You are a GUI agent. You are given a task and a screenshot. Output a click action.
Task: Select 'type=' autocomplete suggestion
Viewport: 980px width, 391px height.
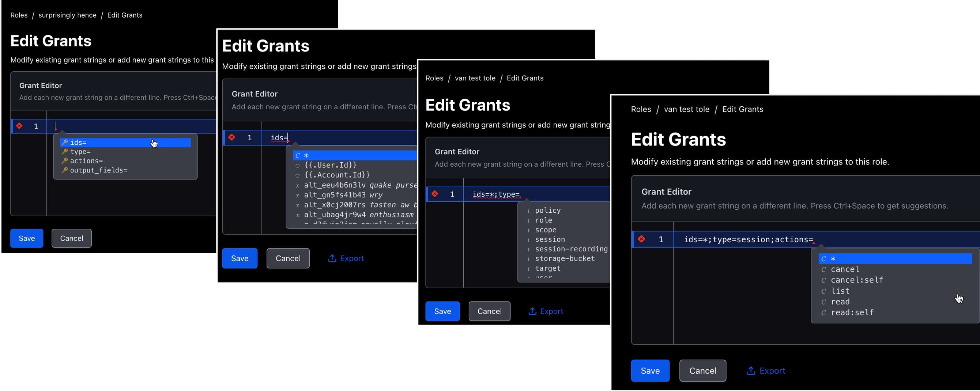pyautogui.click(x=125, y=152)
